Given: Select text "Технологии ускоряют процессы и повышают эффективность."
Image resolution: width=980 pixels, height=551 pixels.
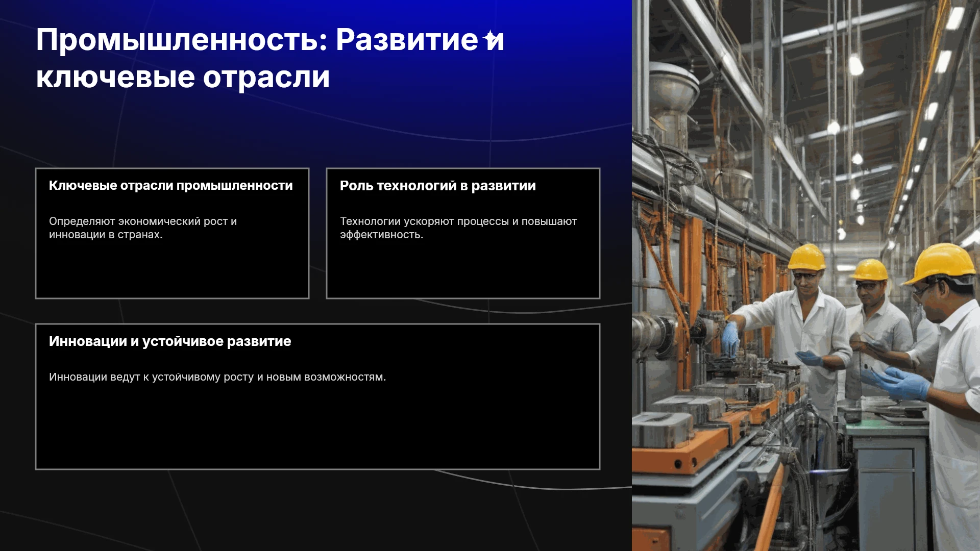Looking at the screenshot, I should coord(458,228).
